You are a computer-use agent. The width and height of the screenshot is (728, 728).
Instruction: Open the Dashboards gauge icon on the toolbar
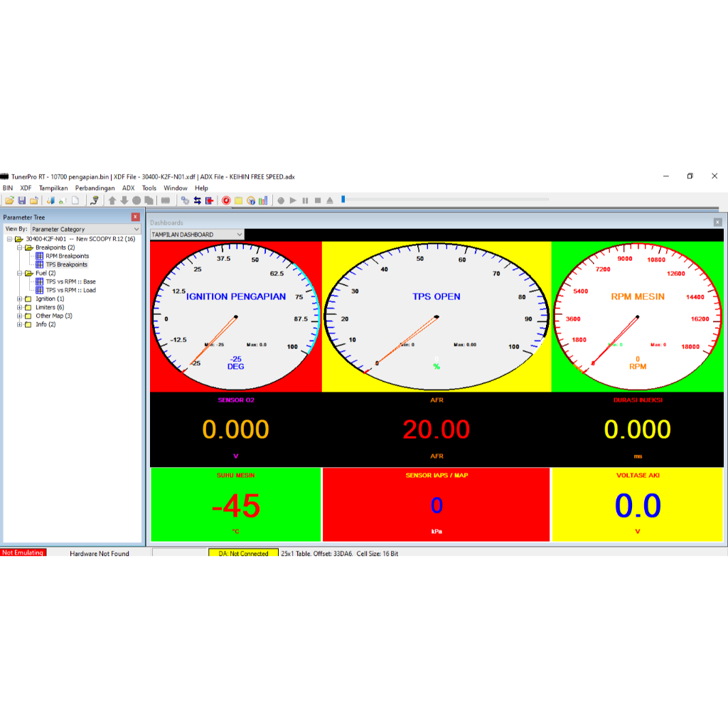[250, 200]
